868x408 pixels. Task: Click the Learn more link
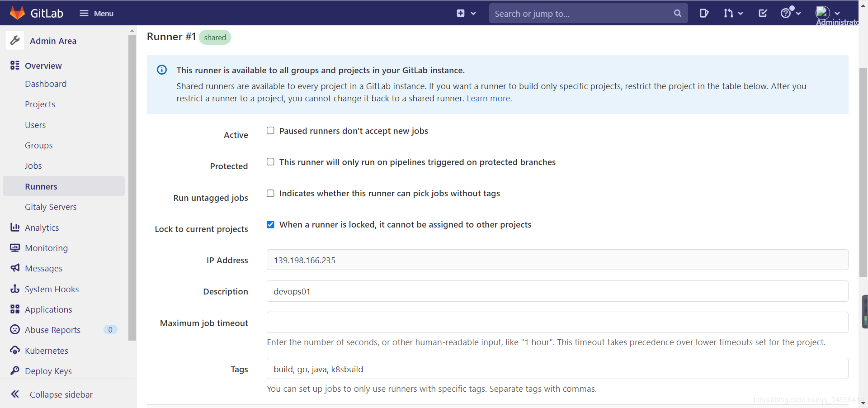pos(488,98)
